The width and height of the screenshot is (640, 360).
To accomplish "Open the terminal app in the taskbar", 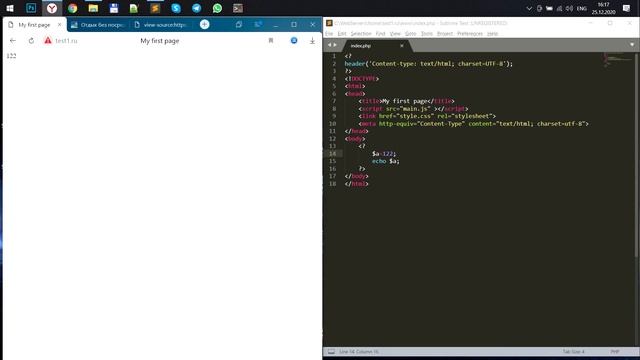I will pyautogui.click(x=238, y=8).
